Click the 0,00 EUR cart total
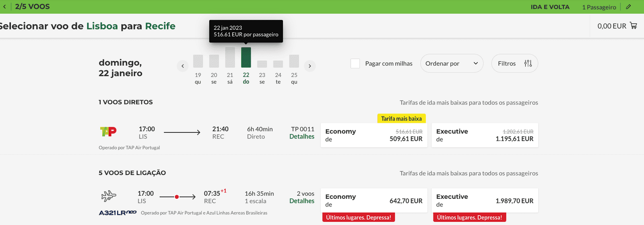The height and width of the screenshot is (225, 644). 612,26
